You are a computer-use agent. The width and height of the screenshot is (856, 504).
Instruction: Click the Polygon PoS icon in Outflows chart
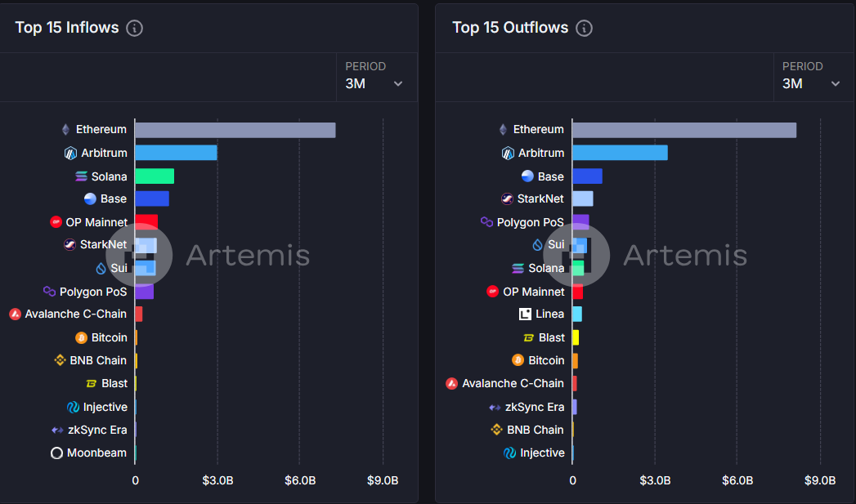[x=487, y=221]
